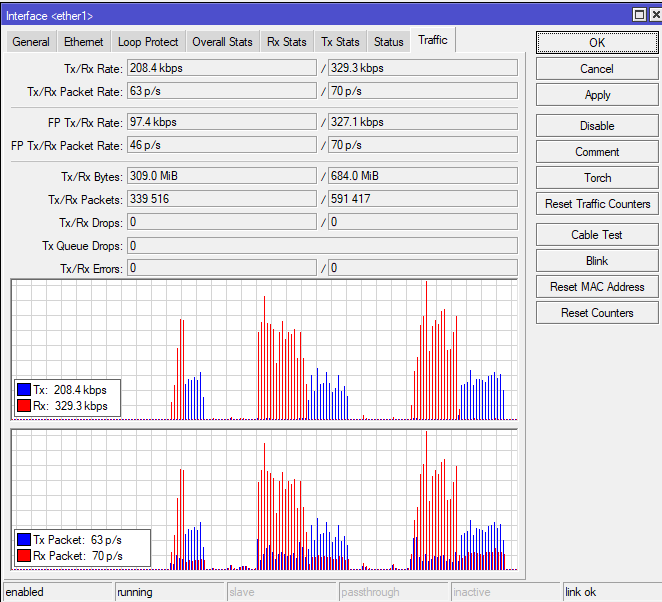This screenshot has width=662, height=602.
Task: Click the Rx Drops field
Action: pyautogui.click(x=423, y=222)
